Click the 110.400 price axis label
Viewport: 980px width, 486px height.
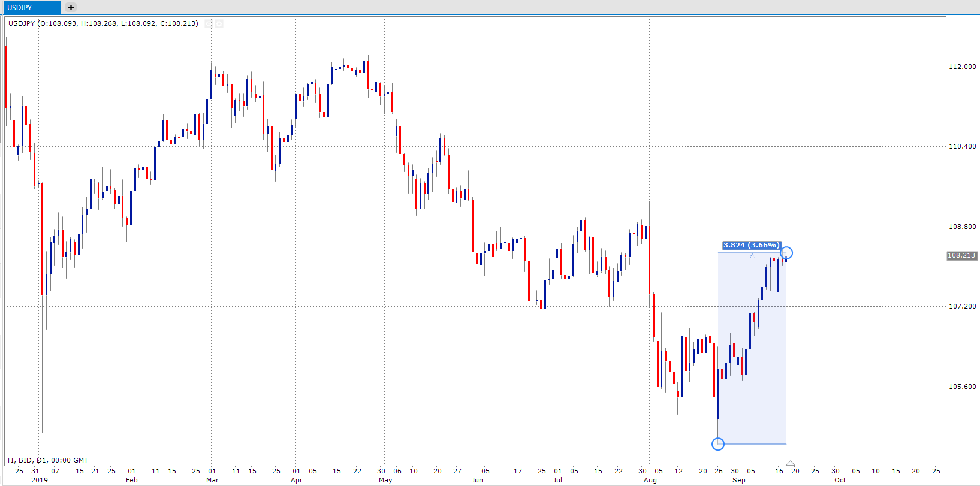coord(962,146)
